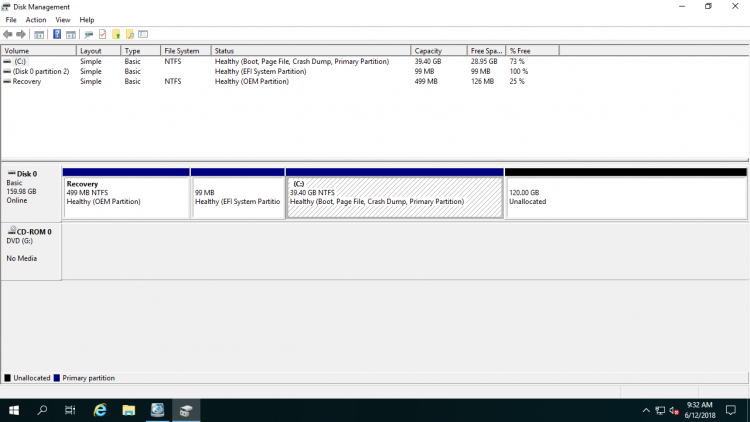
Task: Open the clock showing 9:32 AM
Action: point(700,410)
